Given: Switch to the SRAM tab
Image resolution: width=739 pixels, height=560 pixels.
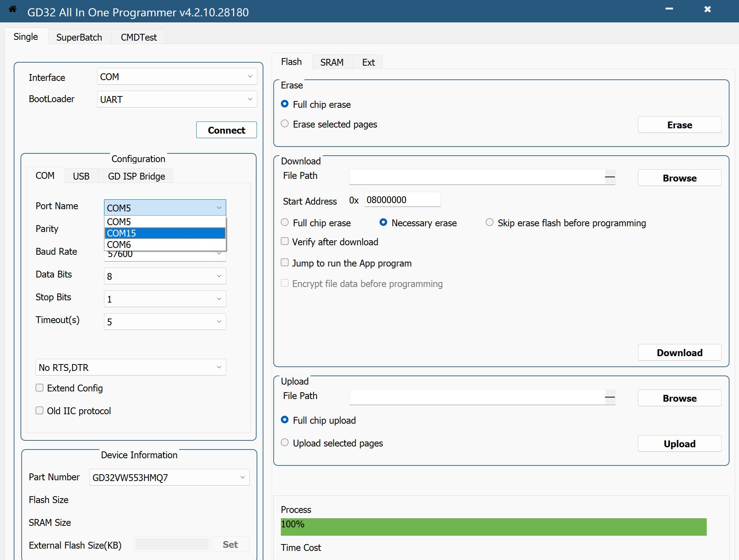Looking at the screenshot, I should tap(332, 62).
